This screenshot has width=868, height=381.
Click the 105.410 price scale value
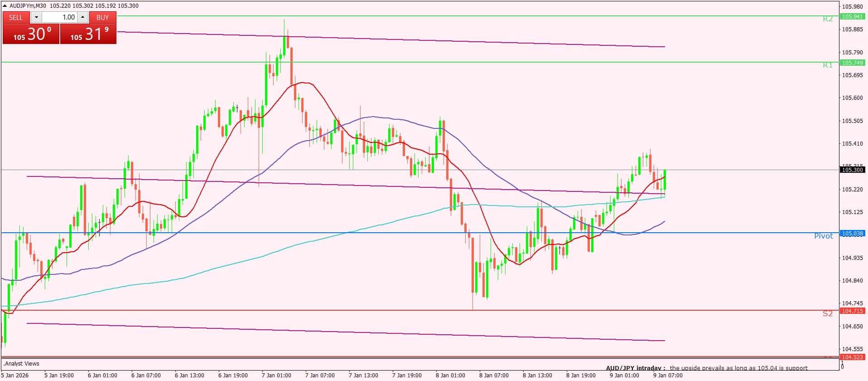tap(852, 144)
